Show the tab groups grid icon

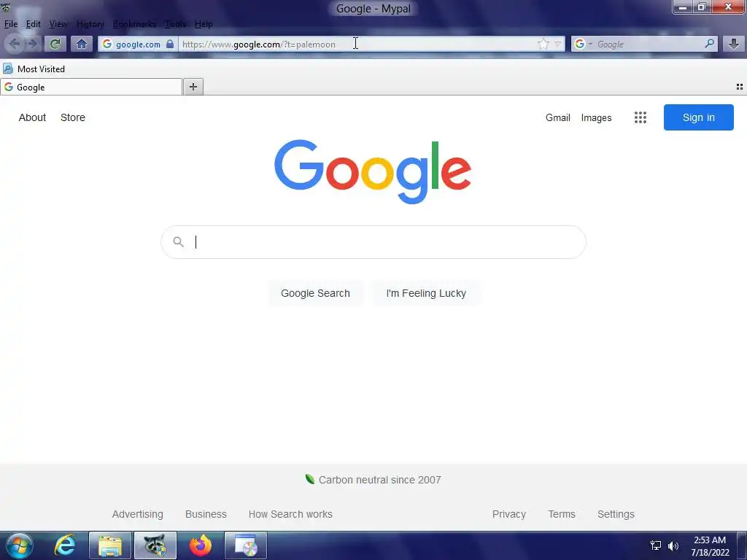click(x=740, y=87)
